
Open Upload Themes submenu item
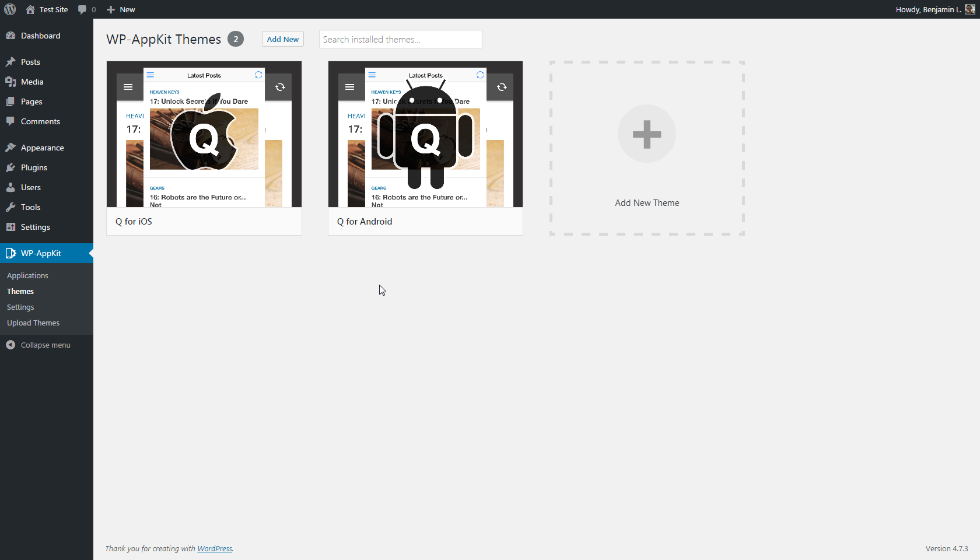pyautogui.click(x=33, y=323)
